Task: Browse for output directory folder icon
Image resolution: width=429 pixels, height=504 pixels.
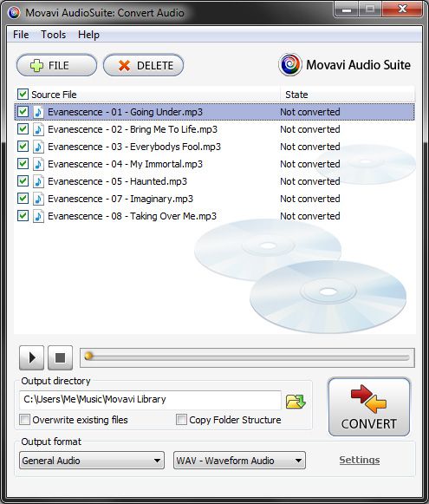Action: coord(296,401)
